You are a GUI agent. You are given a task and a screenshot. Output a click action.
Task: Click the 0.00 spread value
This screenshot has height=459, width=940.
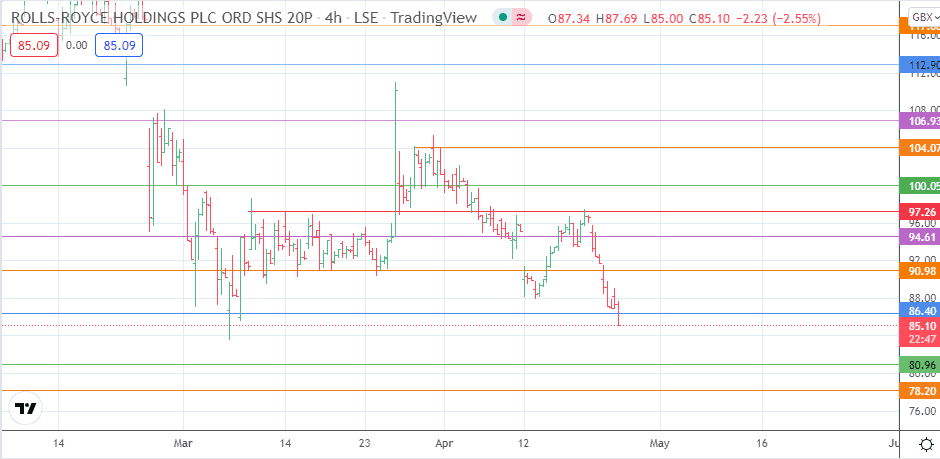point(76,45)
